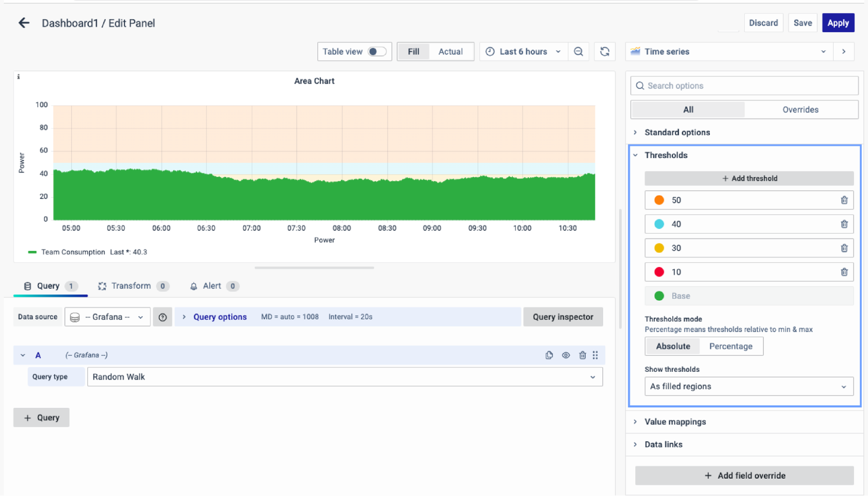Viewport: 868px width, 496px height.
Task: Hide query A with the eye icon
Action: pos(565,355)
